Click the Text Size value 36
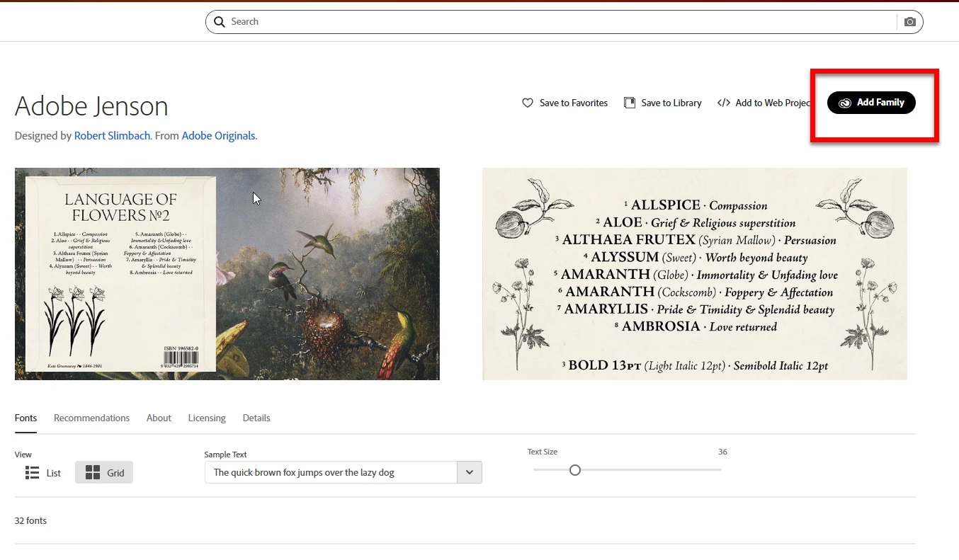Screen dimensions: 959x560 pyautogui.click(x=722, y=452)
